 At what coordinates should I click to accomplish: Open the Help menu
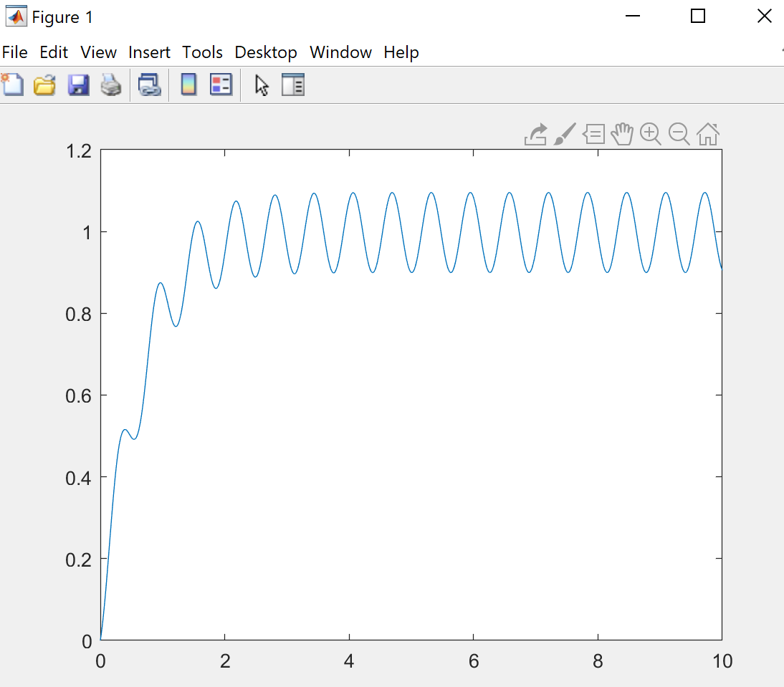(401, 52)
